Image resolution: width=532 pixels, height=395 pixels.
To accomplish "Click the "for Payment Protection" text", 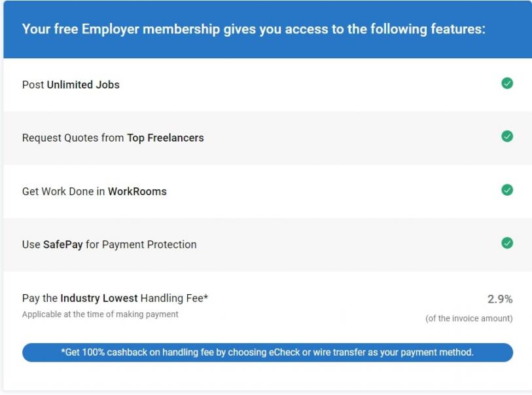I will [x=141, y=244].
